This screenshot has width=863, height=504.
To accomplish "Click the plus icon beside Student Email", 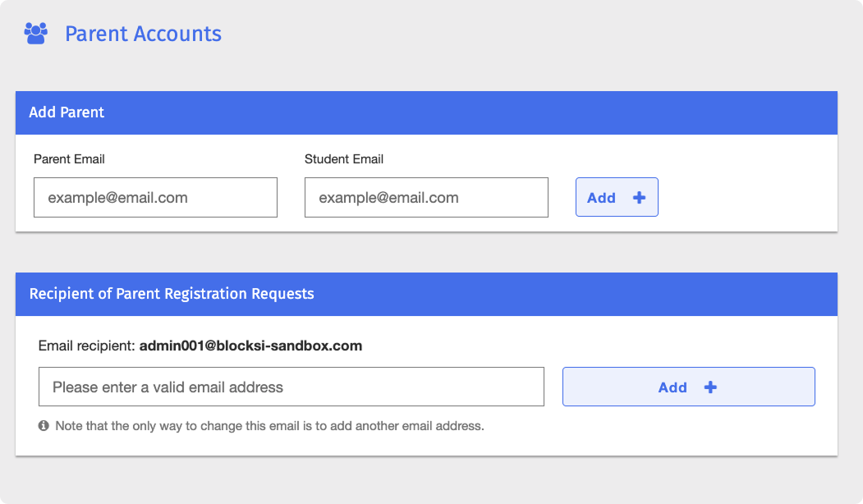I will (x=639, y=198).
